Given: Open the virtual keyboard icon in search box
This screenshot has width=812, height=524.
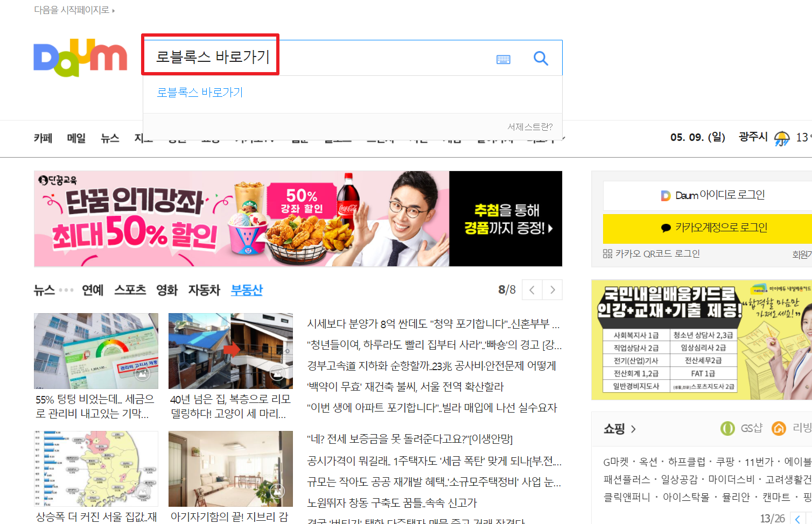Looking at the screenshot, I should [x=503, y=59].
